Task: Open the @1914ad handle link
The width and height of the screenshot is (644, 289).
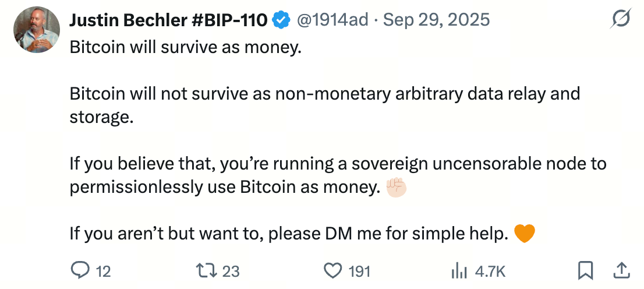Action: 332,20
